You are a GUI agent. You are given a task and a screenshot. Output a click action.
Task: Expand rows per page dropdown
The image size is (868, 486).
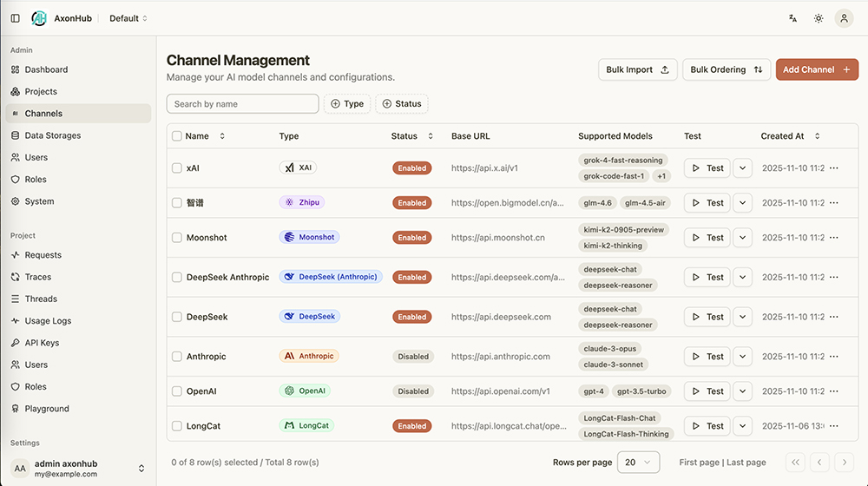pos(638,463)
